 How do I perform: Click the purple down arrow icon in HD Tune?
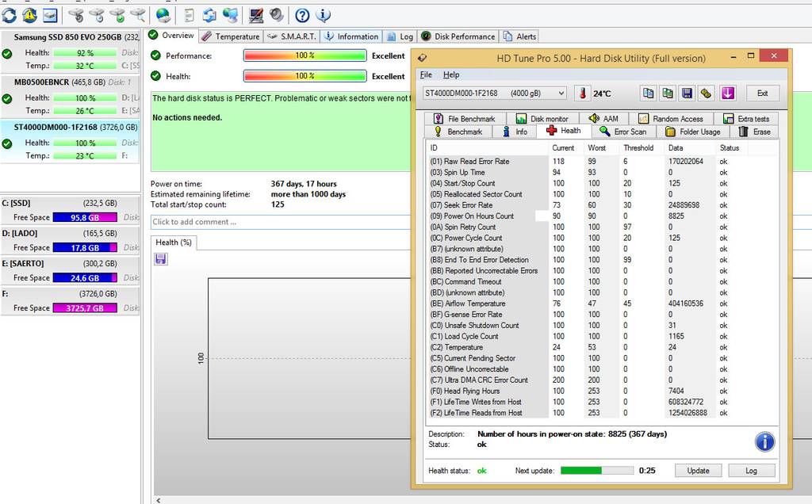pos(728,94)
